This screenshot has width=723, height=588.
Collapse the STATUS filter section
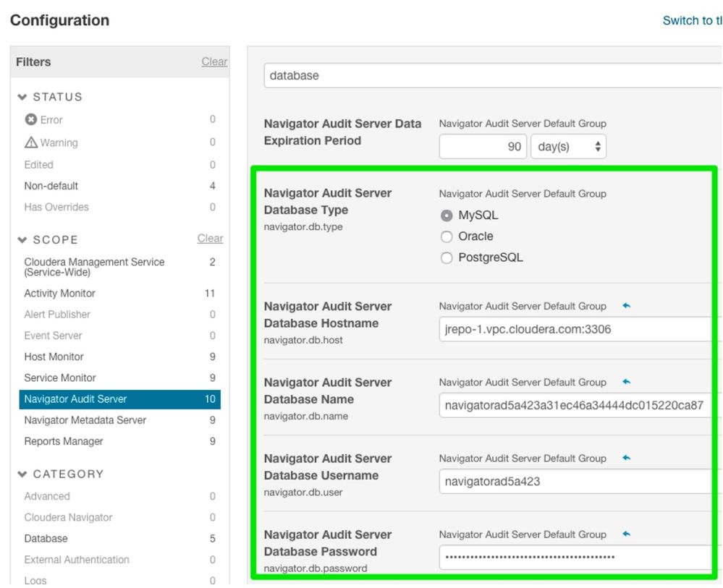[22, 97]
